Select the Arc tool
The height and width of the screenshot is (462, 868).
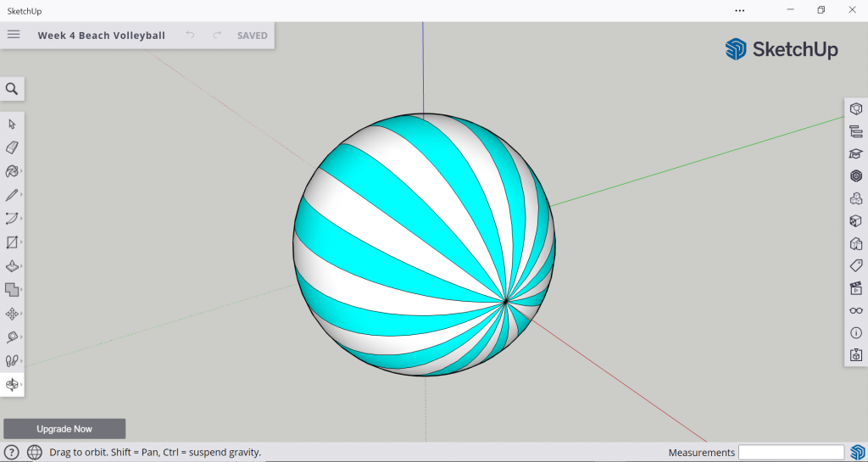[12, 218]
